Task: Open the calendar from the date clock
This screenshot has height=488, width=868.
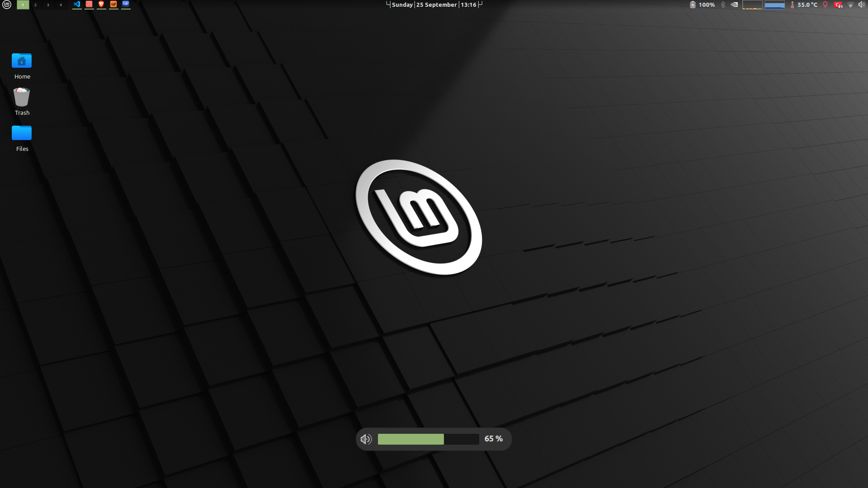Action: coord(434,5)
